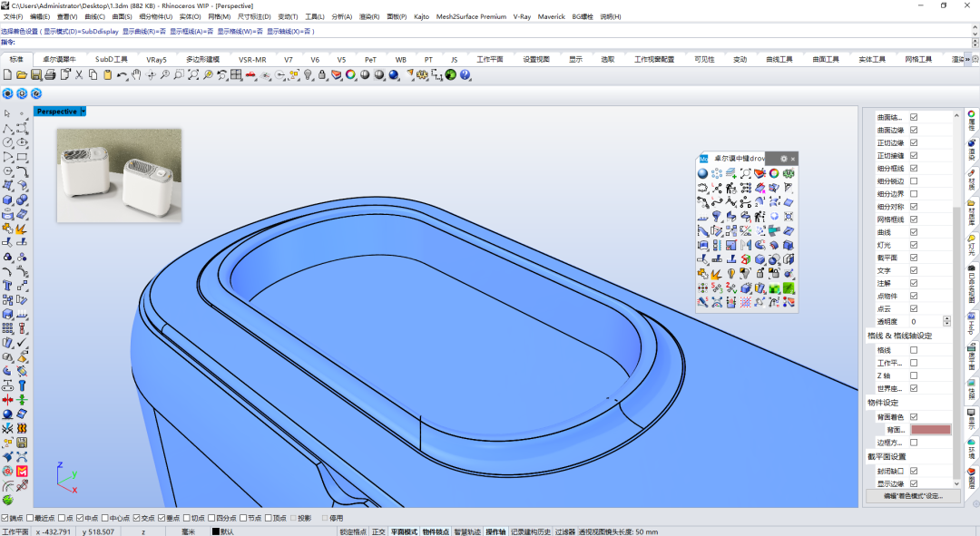Increase 透明度 value with stepper
This screenshot has height=536, width=980.
tap(946, 318)
